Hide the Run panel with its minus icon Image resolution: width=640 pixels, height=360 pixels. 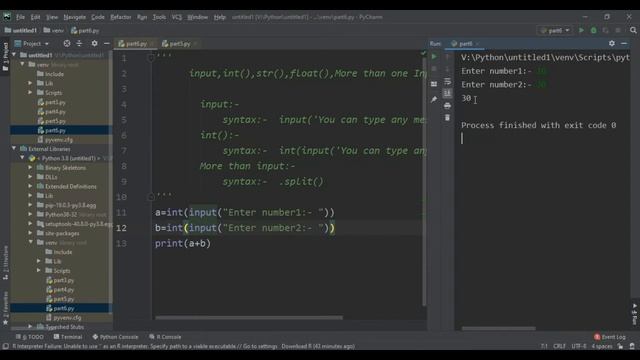click(x=624, y=43)
